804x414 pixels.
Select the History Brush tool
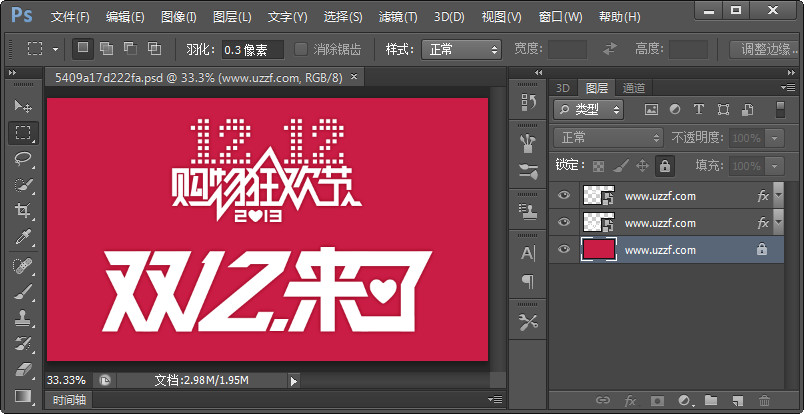pos(23,343)
